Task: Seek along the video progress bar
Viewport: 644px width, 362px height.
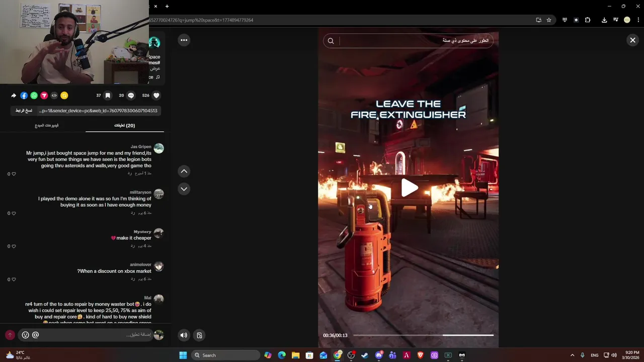Action: pos(423,335)
